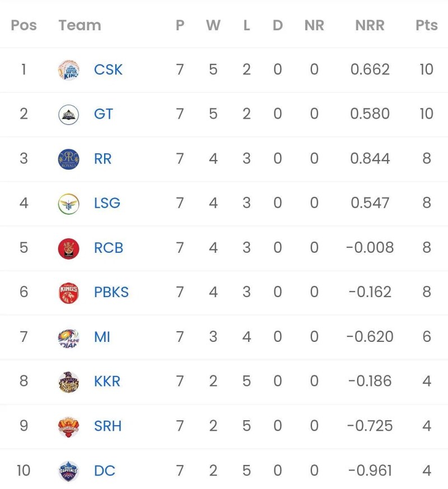
Task: Sort table by Pts column header
Action: (426, 25)
